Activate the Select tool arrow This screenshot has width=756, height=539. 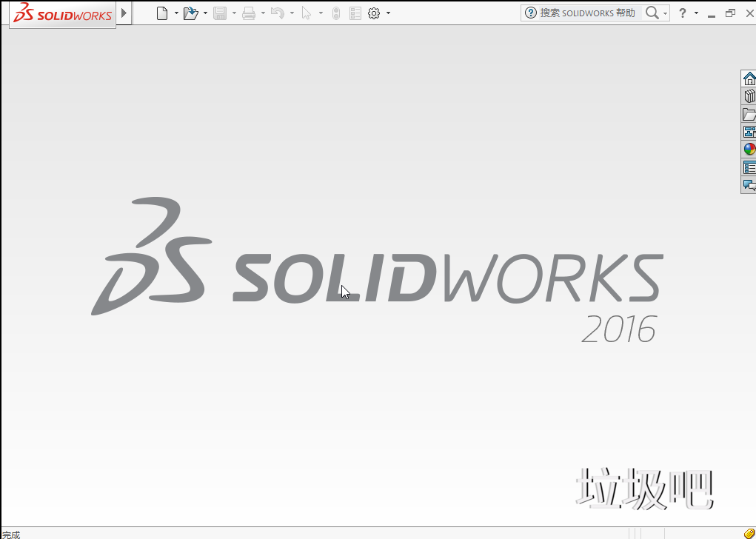point(307,13)
